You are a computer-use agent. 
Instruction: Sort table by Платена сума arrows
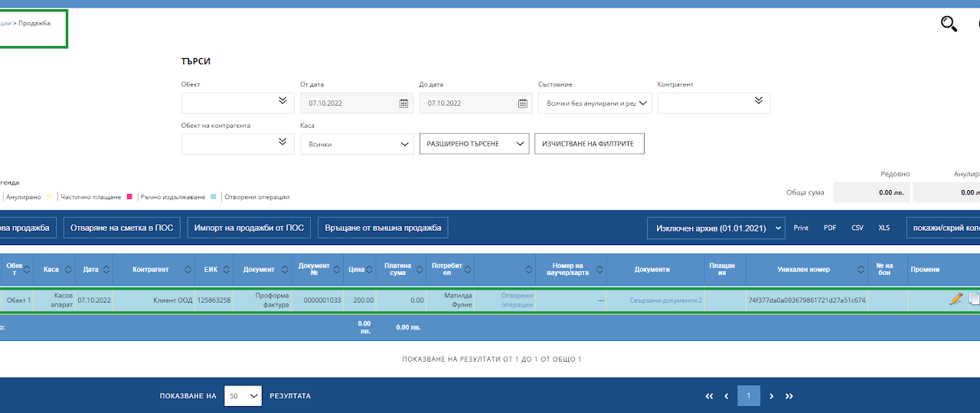pos(420,270)
